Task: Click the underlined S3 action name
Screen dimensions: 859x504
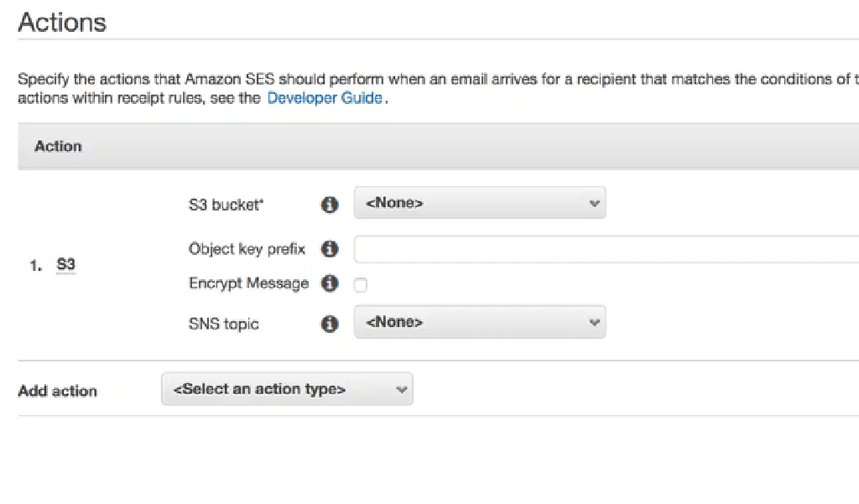Action: click(65, 265)
